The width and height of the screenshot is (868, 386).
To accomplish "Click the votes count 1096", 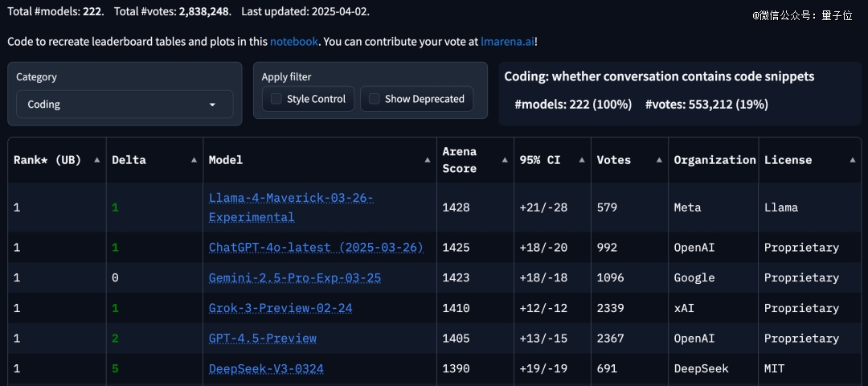I will tap(610, 278).
